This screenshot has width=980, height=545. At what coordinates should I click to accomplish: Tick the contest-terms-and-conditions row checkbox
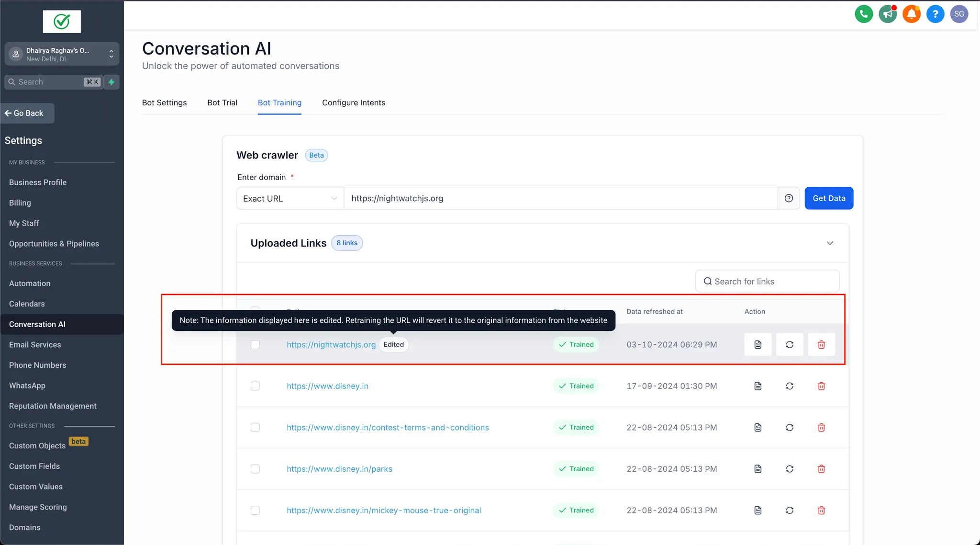(255, 427)
